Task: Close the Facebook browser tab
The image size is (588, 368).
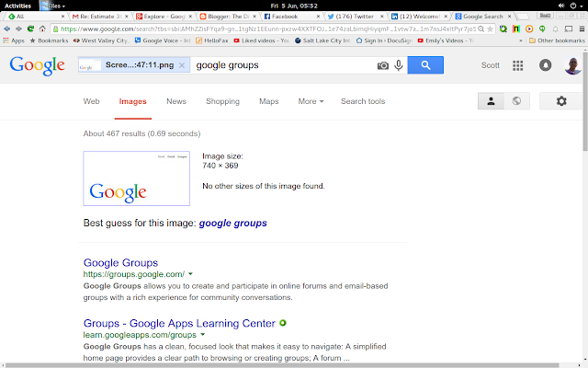Action: coord(318,17)
